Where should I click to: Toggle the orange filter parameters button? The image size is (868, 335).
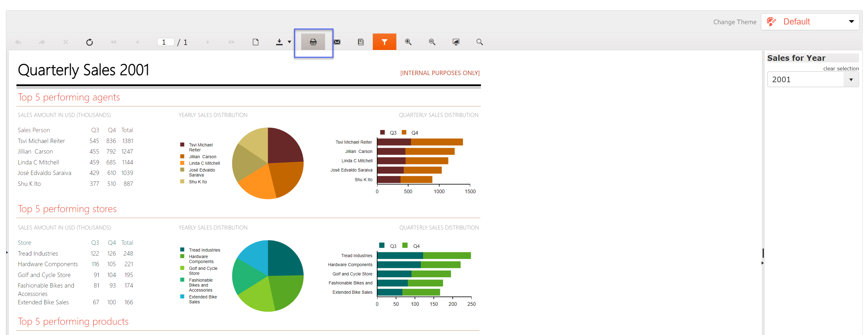[384, 42]
